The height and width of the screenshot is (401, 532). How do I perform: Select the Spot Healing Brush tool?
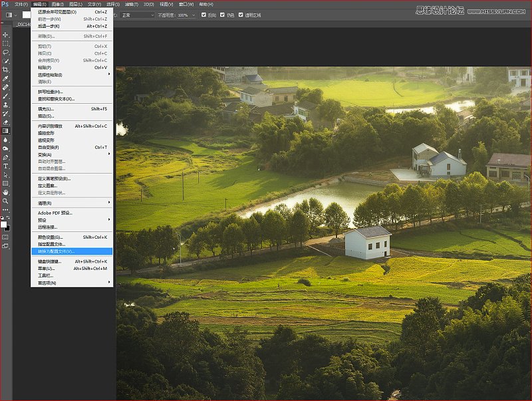tap(5, 87)
